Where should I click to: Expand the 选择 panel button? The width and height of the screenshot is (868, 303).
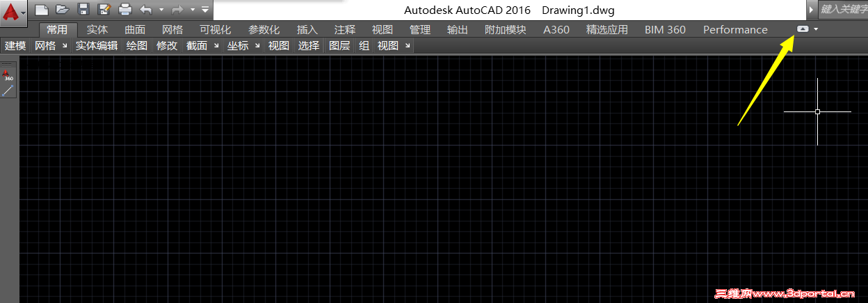point(309,46)
